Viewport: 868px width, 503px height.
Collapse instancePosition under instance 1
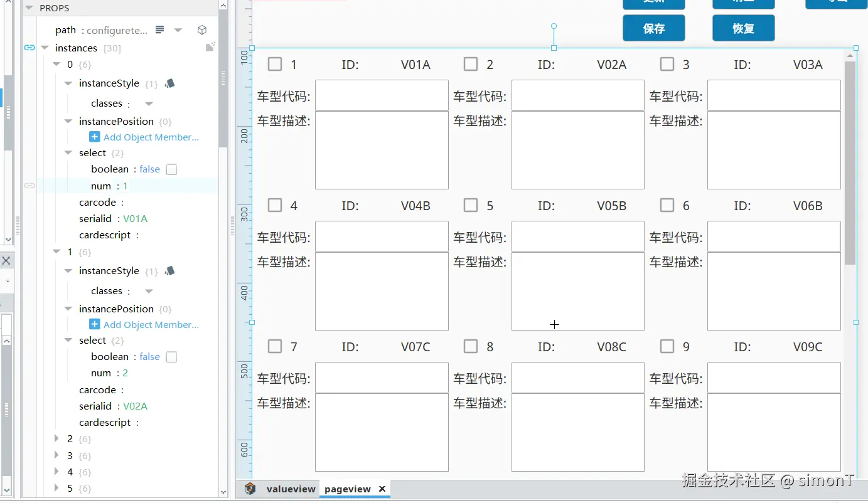[68, 309]
